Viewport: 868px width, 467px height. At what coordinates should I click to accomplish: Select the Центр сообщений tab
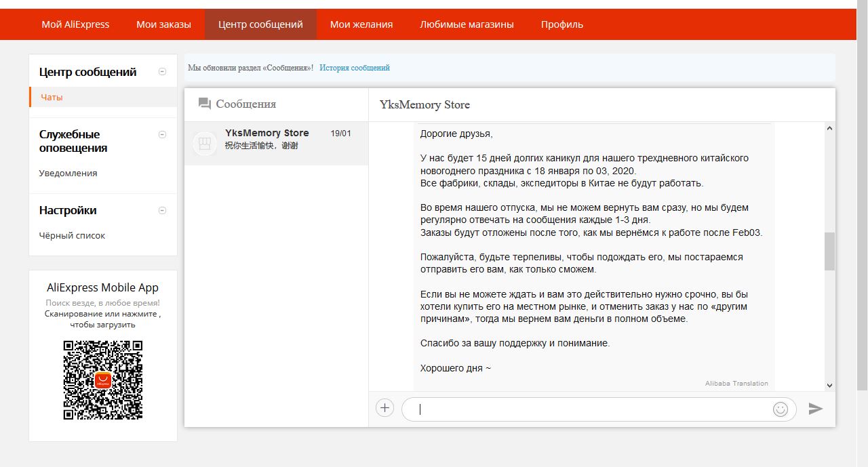[260, 24]
